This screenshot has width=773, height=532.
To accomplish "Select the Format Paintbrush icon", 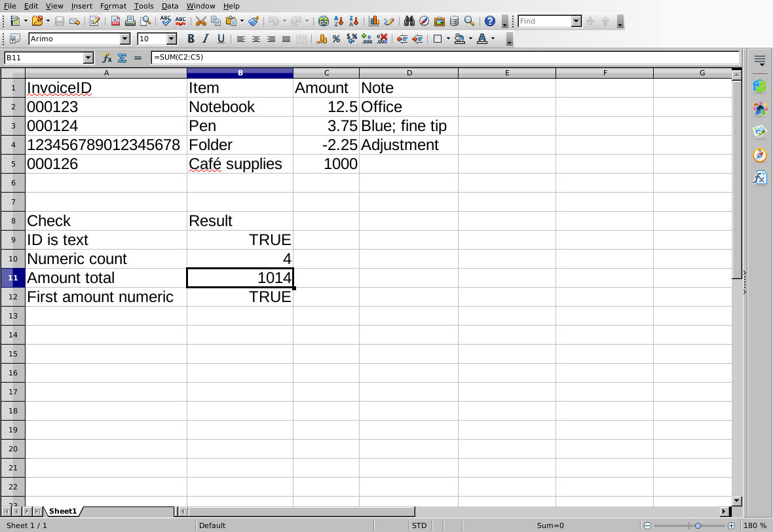I will pos(254,21).
